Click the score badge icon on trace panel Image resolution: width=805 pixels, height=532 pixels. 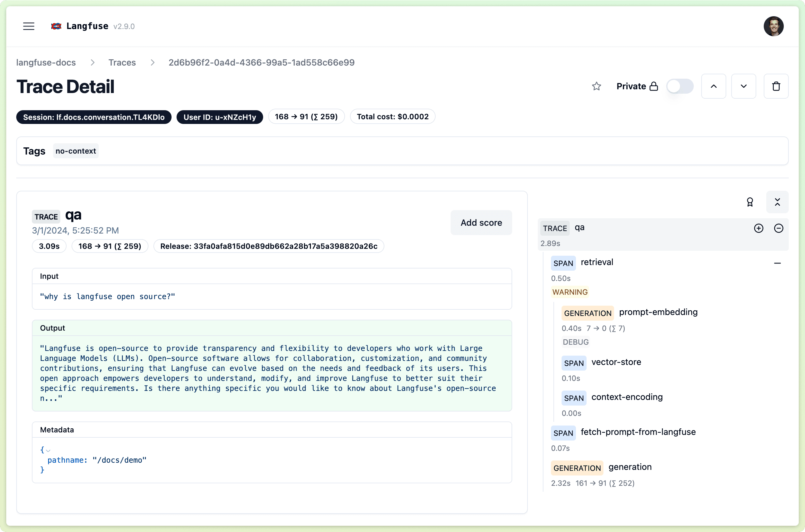pos(750,201)
